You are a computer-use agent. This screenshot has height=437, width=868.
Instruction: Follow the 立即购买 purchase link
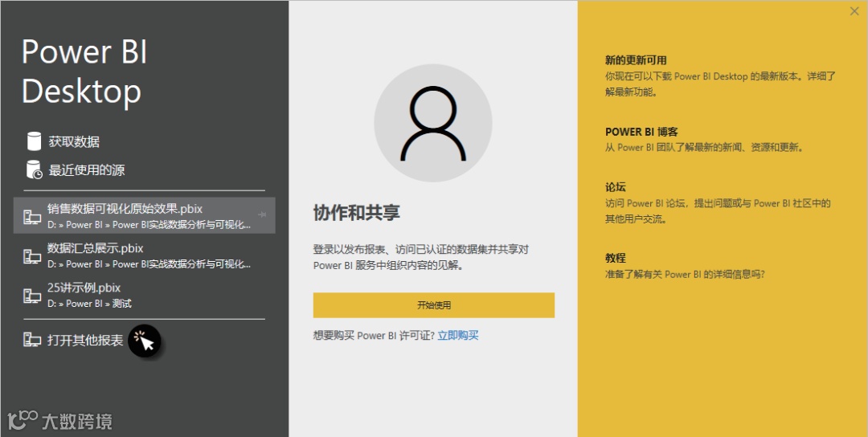458,335
